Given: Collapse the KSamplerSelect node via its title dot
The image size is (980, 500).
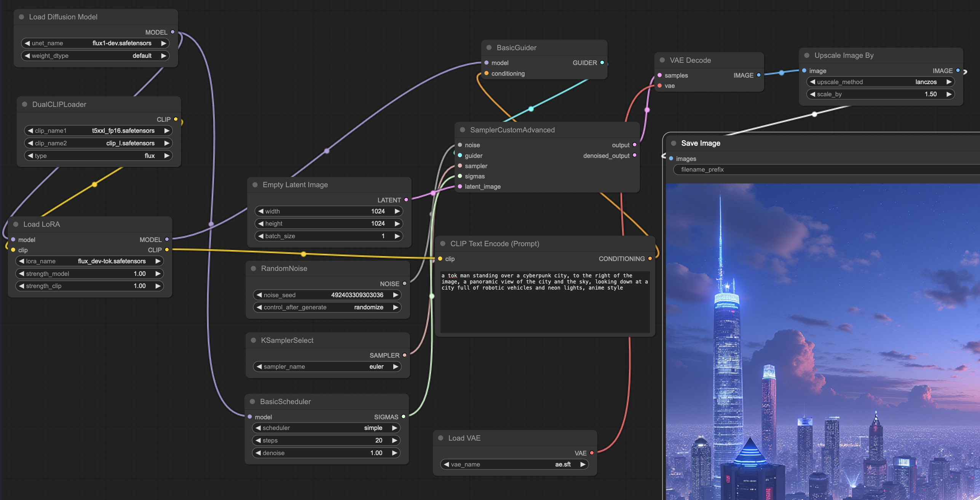Looking at the screenshot, I should click(x=254, y=340).
